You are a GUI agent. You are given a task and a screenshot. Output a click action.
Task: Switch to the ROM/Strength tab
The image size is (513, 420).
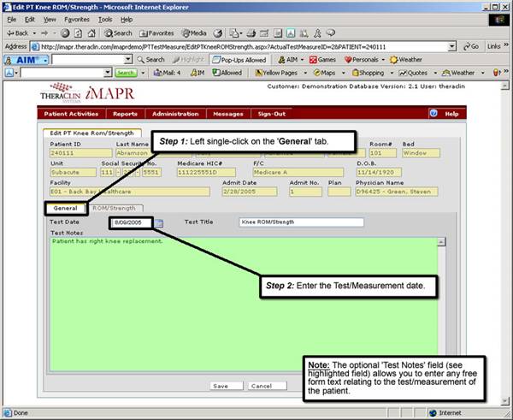click(114, 208)
